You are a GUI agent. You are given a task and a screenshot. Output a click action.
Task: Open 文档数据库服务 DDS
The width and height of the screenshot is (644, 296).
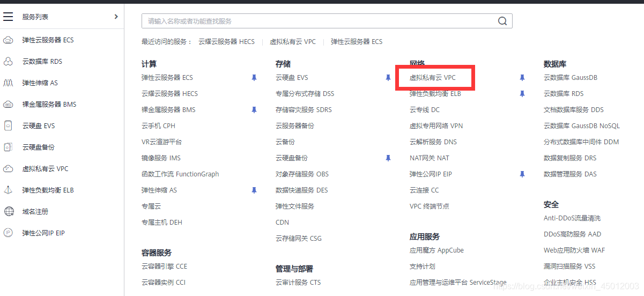click(x=574, y=110)
